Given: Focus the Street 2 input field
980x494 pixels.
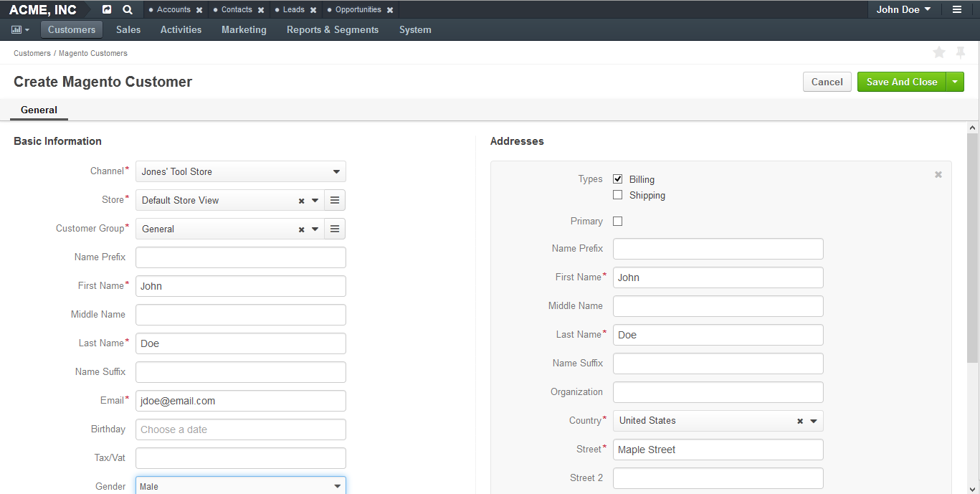Looking at the screenshot, I should point(718,478).
